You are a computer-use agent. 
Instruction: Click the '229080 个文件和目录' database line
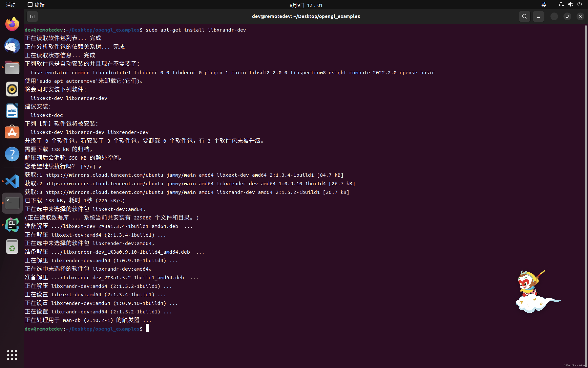point(112,218)
